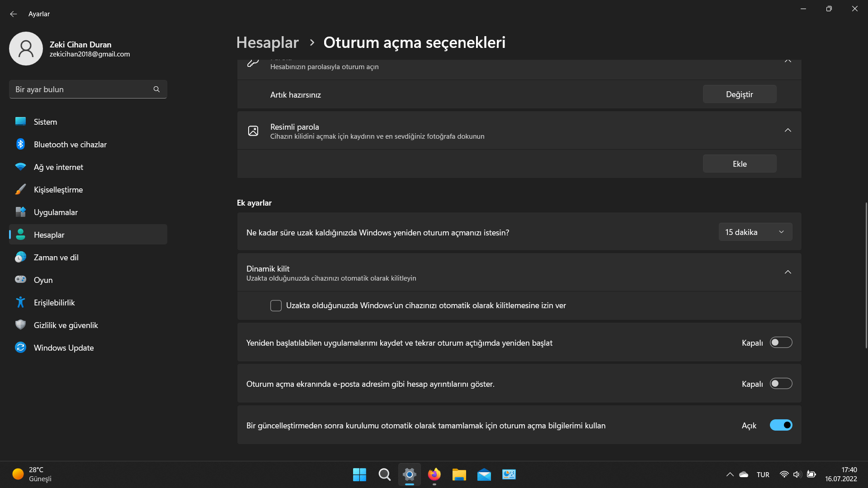Click the Oyun gamepad icon
This screenshot has width=868, height=488.
20,279
